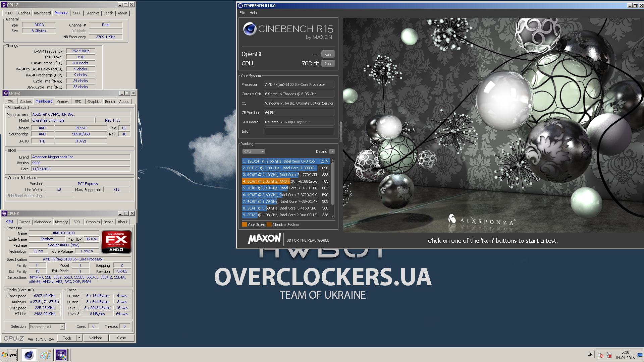644x362 pixels.
Task: Click the disconnected network tray icon
Action: click(x=609, y=355)
